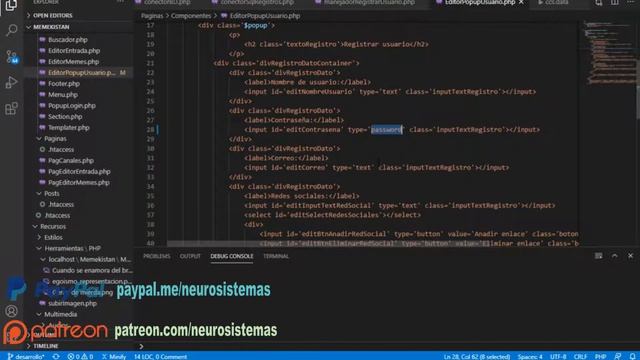Open PagEditorEntrada.php file
640x360 pixels.
(x=79, y=172)
